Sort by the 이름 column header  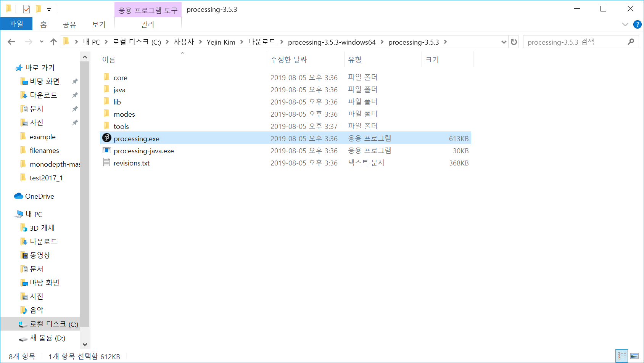point(183,59)
